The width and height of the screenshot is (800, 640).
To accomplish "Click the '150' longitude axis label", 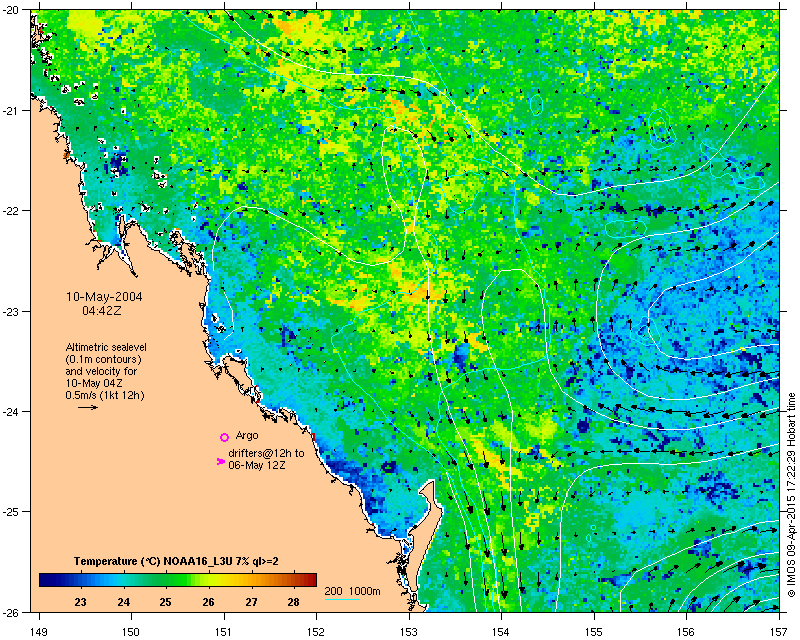I will [x=131, y=632].
